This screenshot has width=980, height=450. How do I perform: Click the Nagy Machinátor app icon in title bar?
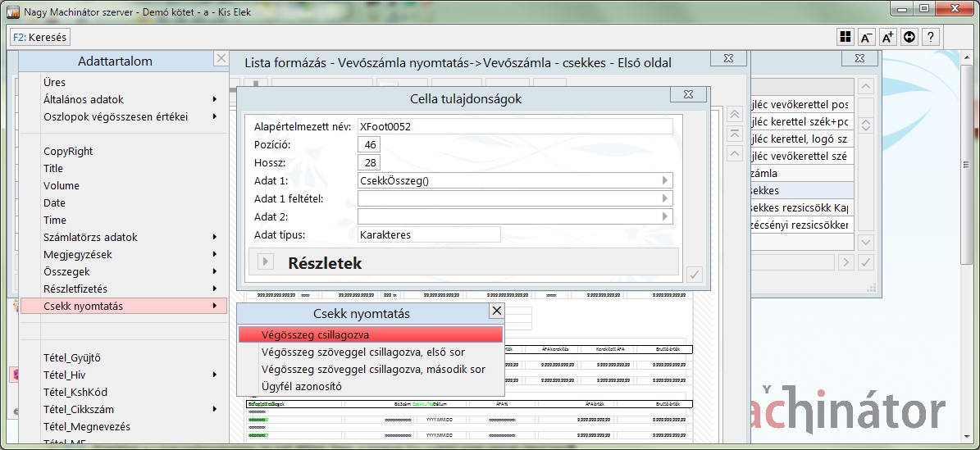click(x=12, y=11)
